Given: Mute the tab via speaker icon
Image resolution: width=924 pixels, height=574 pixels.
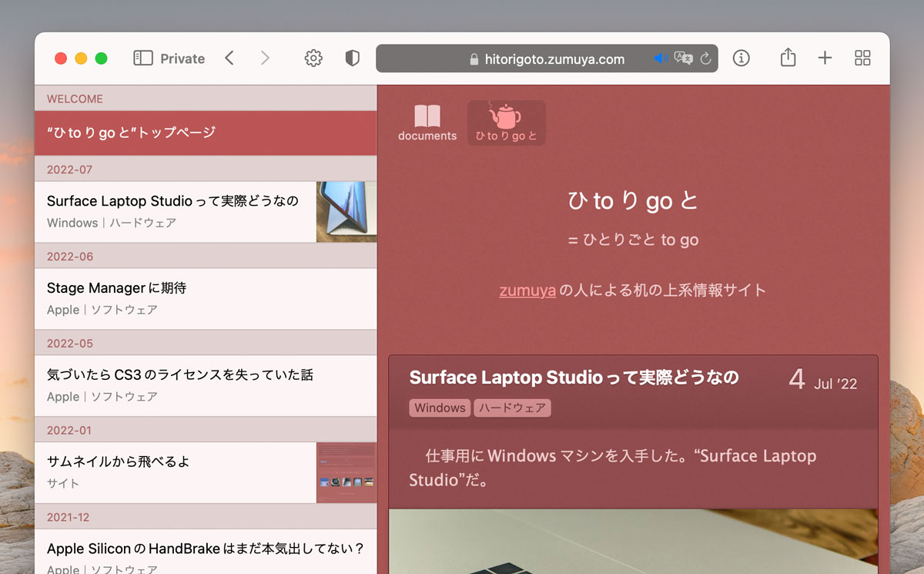Looking at the screenshot, I should tap(661, 59).
